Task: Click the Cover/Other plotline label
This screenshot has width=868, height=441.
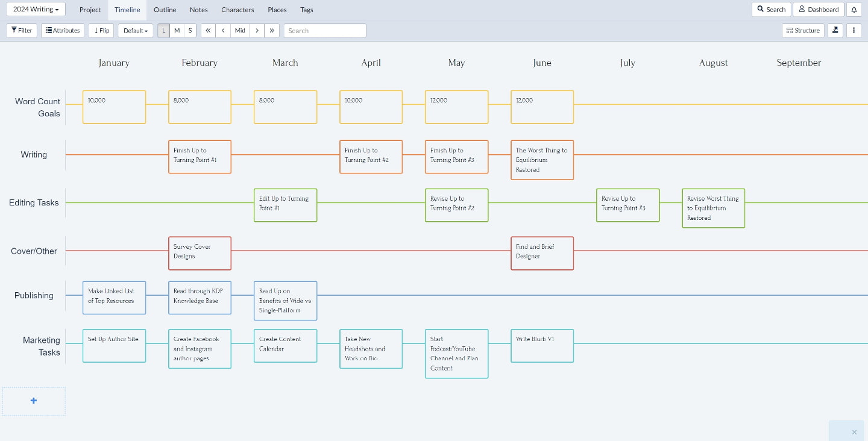Action: [x=34, y=251]
